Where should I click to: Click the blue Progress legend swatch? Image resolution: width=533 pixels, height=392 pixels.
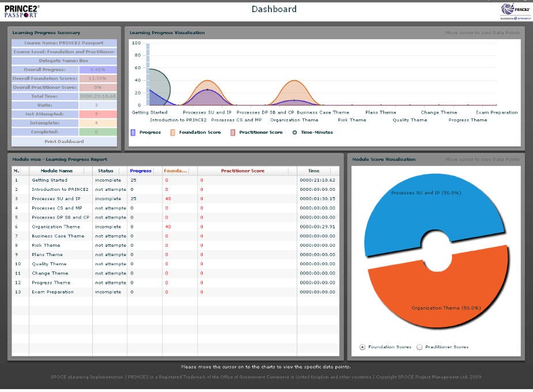133,133
